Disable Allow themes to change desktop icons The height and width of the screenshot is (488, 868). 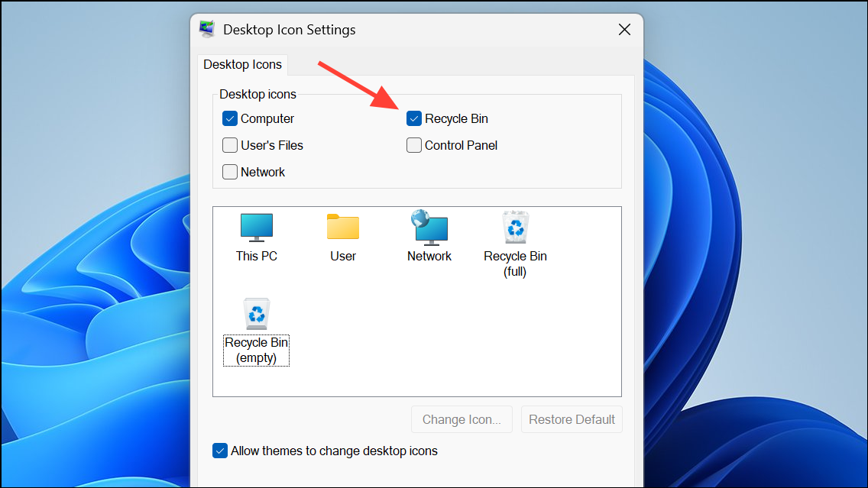(x=220, y=451)
